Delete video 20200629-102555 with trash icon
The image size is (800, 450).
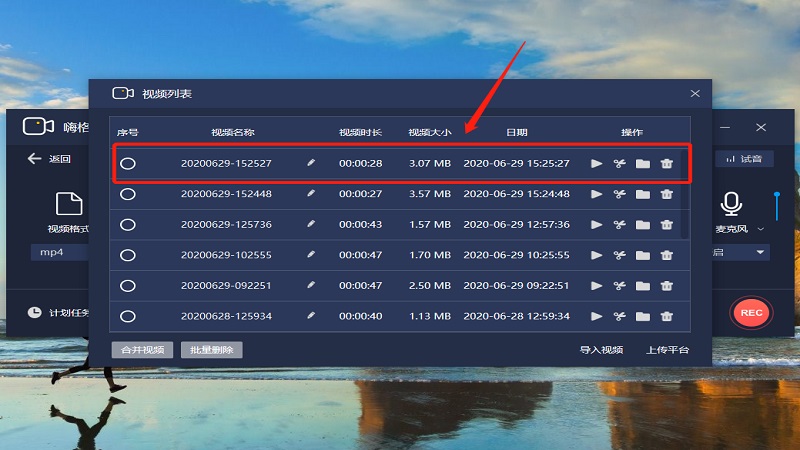[667, 255]
